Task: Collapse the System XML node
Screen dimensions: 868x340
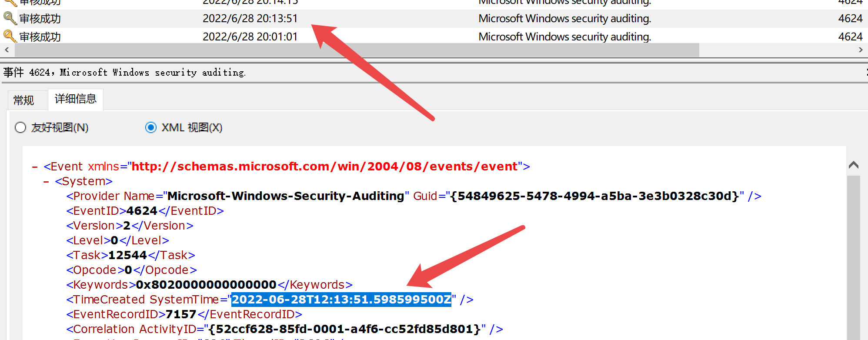Action: click(x=46, y=182)
